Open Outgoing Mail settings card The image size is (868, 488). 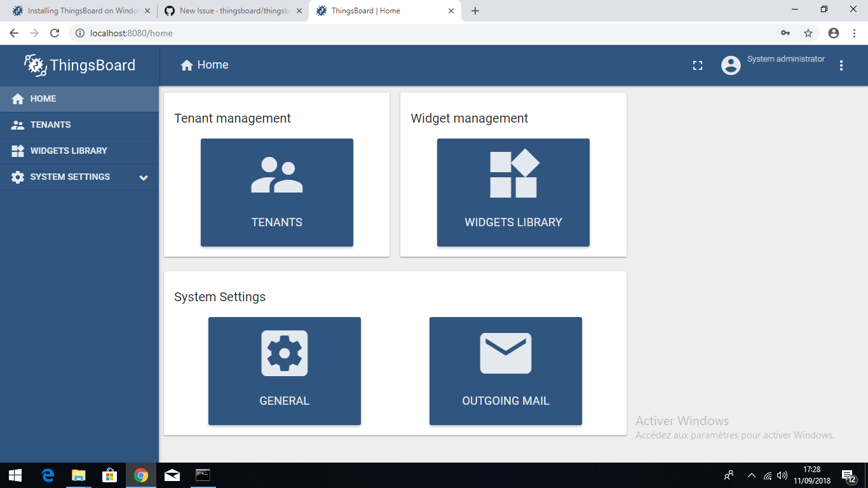point(506,371)
